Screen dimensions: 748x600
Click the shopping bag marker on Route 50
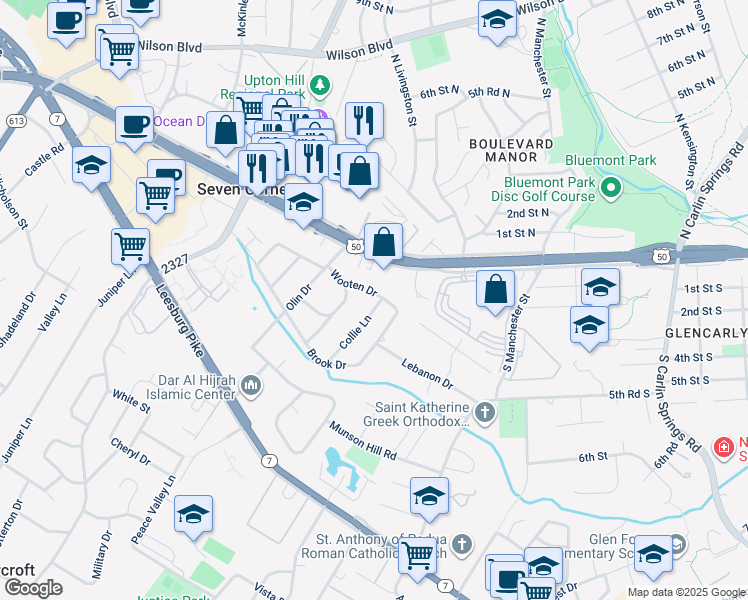point(384,243)
